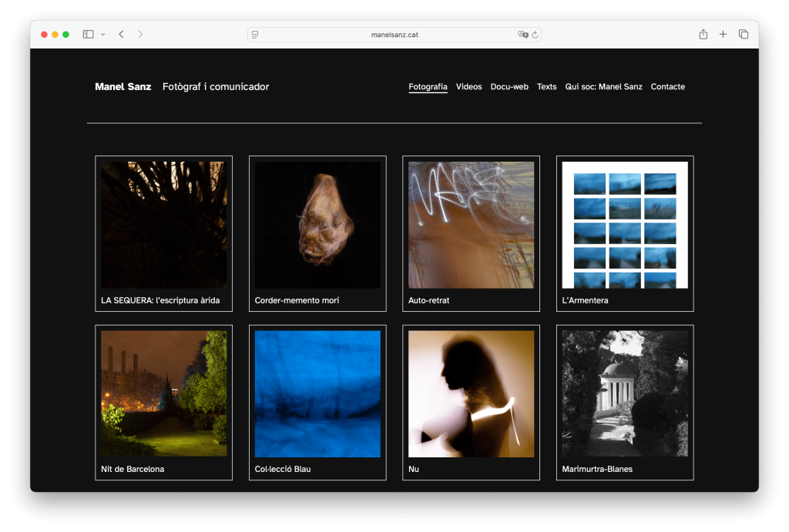
Task: Open the Share menu
Action: tap(703, 35)
